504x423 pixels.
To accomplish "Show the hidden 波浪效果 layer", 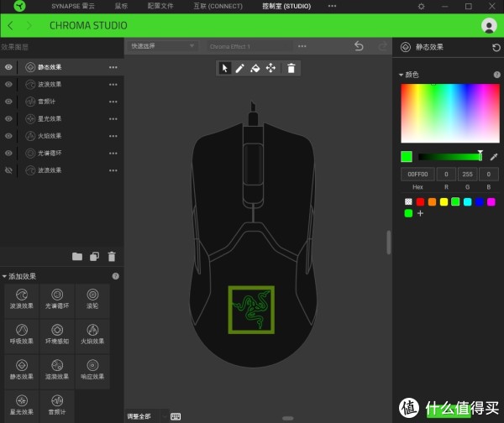I will pyautogui.click(x=8, y=170).
